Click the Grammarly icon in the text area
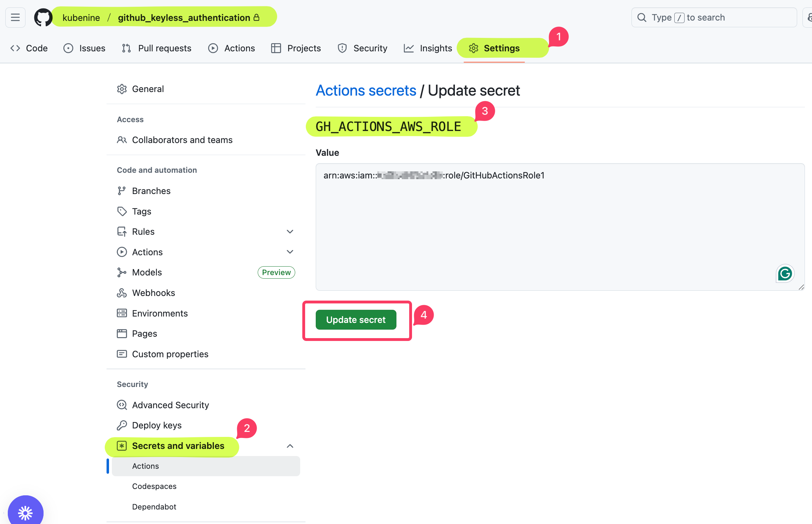812x524 pixels. (785, 273)
